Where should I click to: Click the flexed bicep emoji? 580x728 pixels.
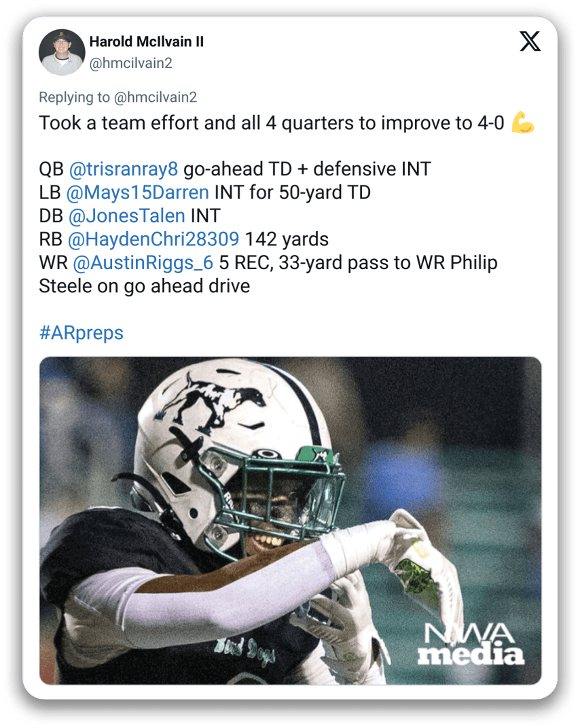[522, 123]
